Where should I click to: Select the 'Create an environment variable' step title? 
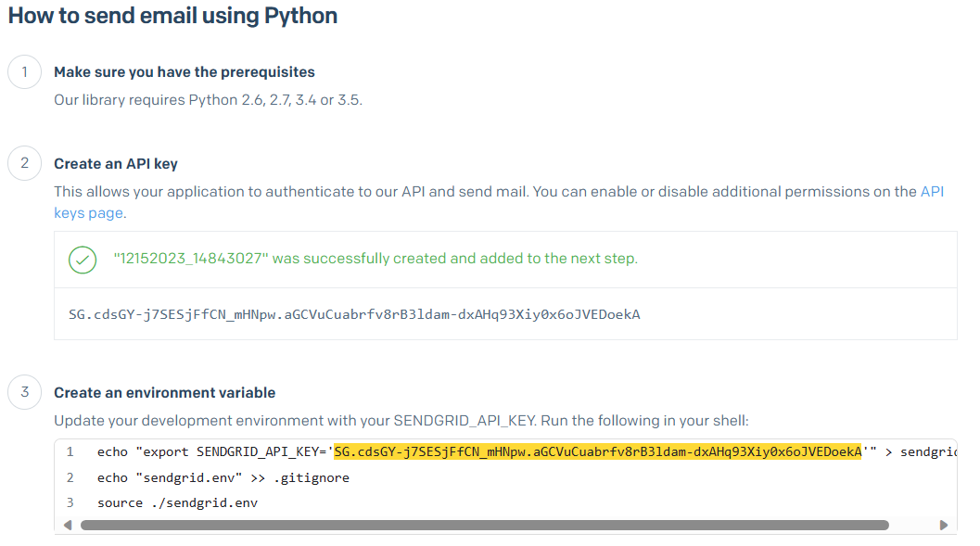coord(164,392)
